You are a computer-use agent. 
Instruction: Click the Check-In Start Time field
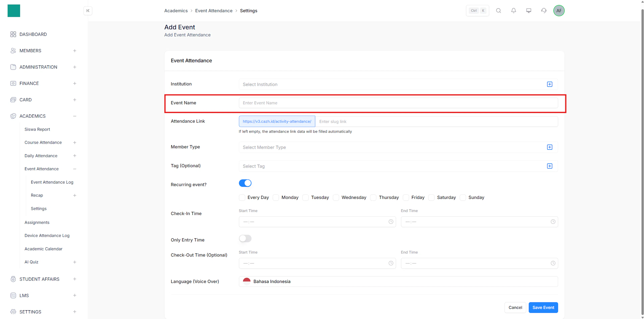click(317, 222)
